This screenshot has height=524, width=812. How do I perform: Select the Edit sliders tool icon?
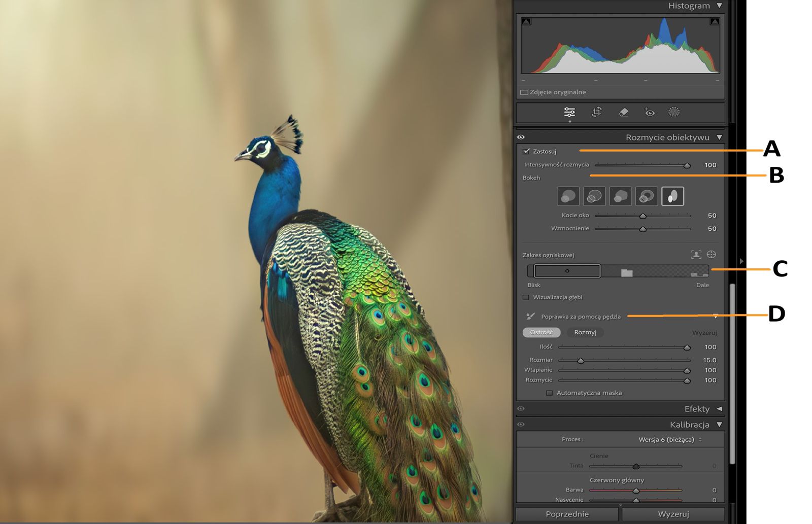coord(569,112)
